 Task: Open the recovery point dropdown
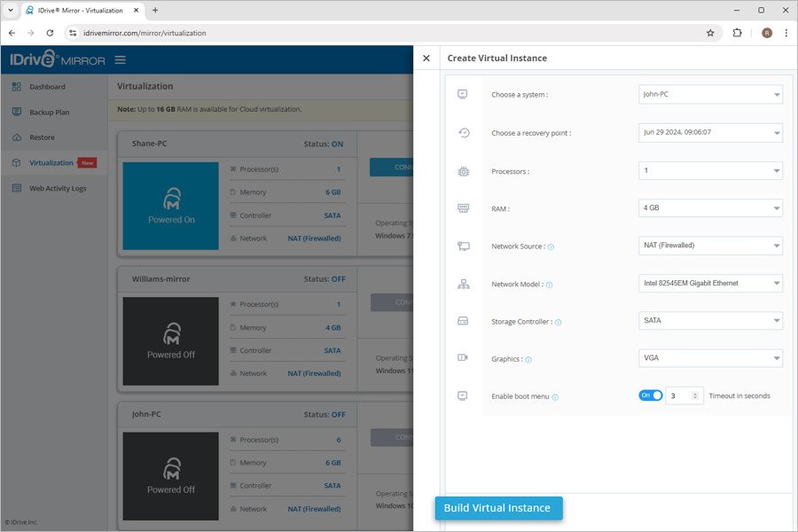710,132
